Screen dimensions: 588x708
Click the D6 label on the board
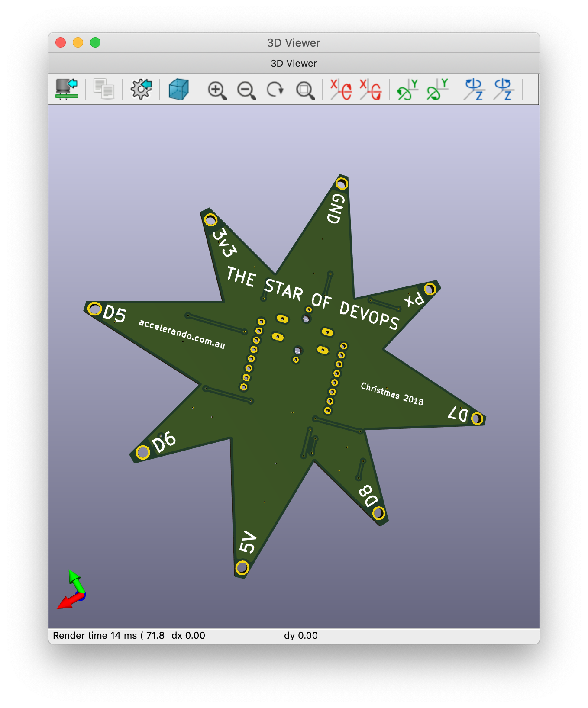[x=164, y=441]
